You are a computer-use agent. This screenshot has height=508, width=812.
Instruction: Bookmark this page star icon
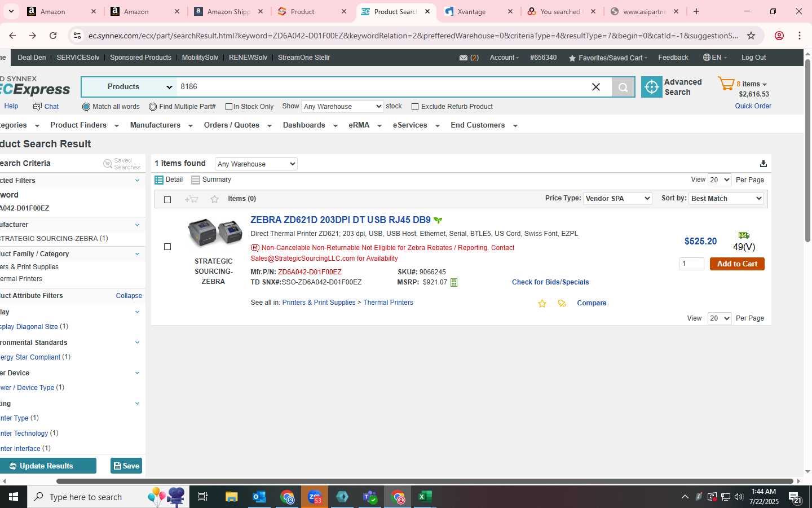coord(751,36)
